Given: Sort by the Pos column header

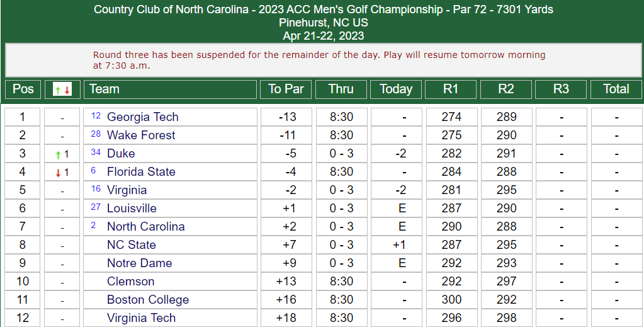Looking at the screenshot, I should [x=23, y=89].
